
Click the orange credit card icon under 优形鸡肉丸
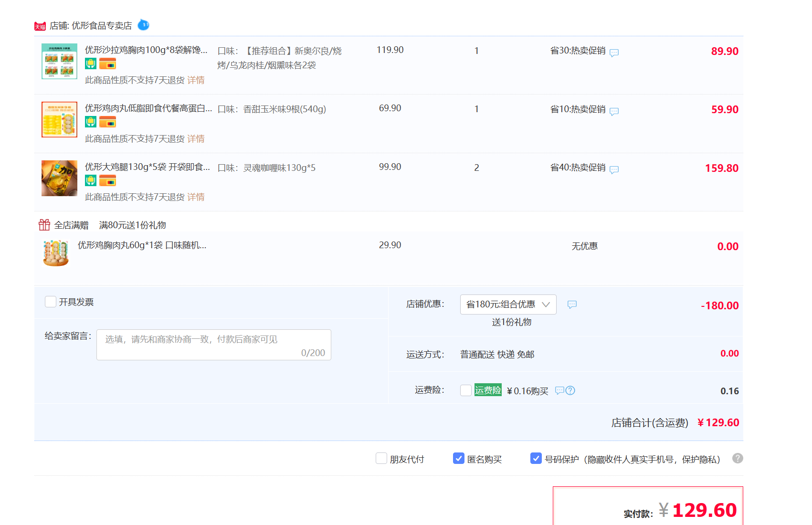(107, 122)
